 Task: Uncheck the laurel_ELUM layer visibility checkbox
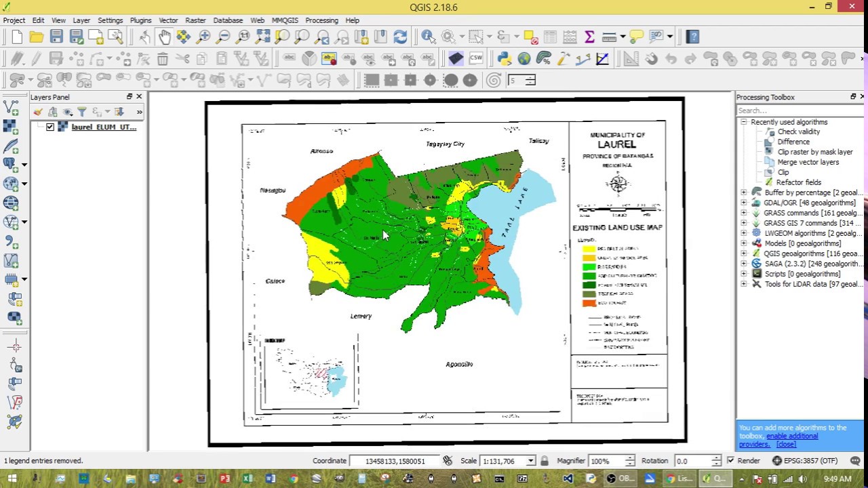(x=50, y=127)
